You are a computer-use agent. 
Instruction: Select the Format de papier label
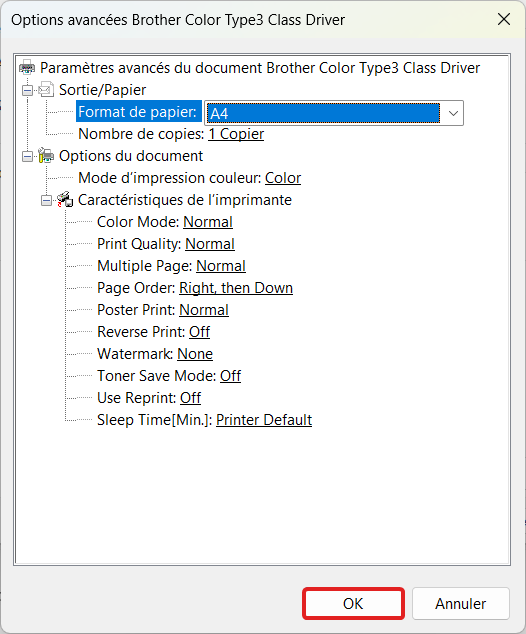coord(138,111)
